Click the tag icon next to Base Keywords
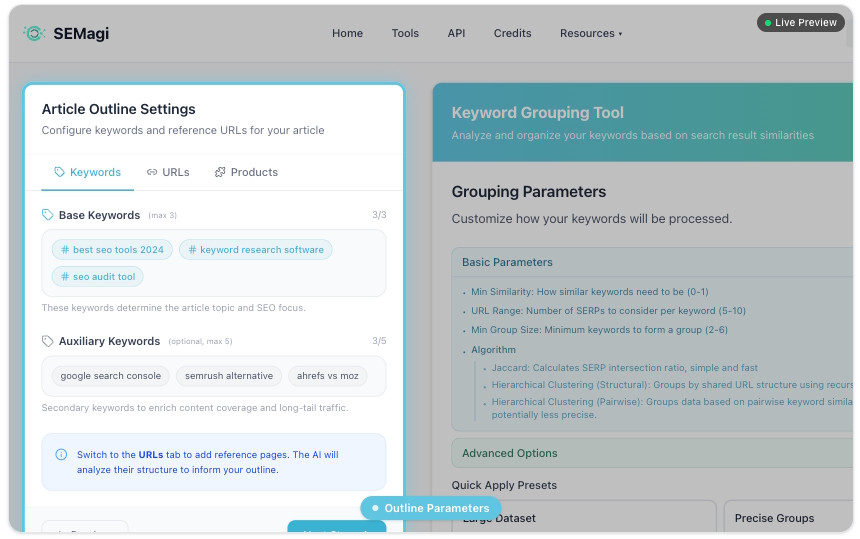The width and height of the screenshot is (860, 539). click(x=48, y=215)
